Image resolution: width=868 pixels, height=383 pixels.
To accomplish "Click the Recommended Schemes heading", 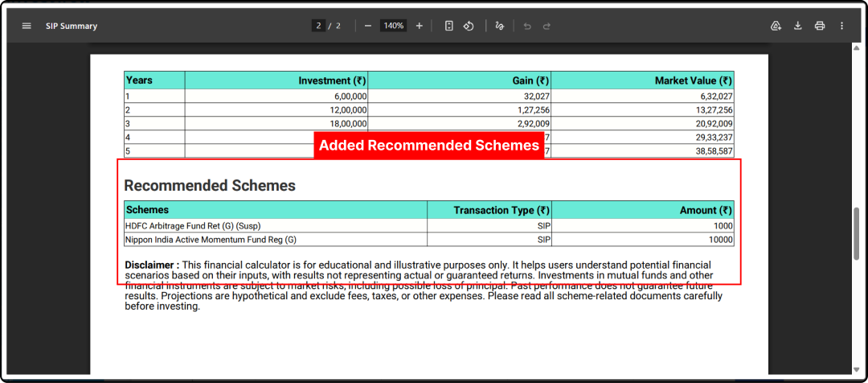I will coord(210,186).
